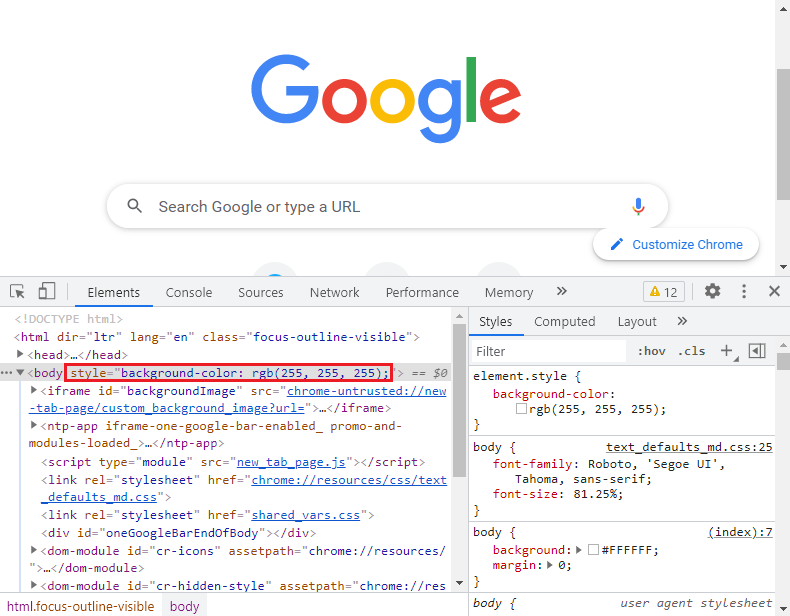Show more DevTools tabs chevron
790x616 pixels.
coord(562,291)
